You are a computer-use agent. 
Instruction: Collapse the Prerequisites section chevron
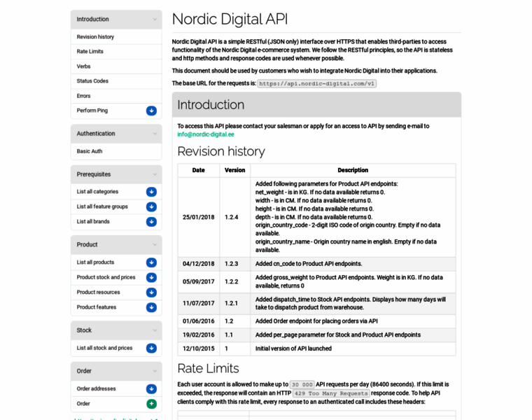155,174
